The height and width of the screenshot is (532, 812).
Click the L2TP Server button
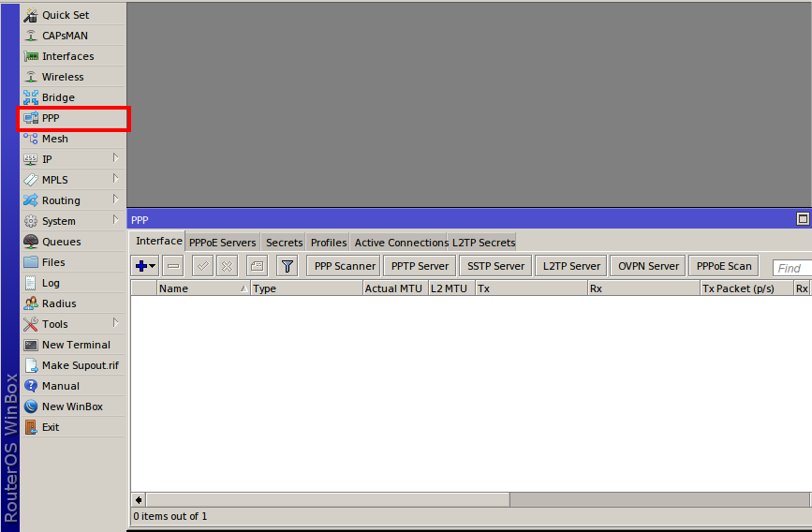tap(571, 266)
